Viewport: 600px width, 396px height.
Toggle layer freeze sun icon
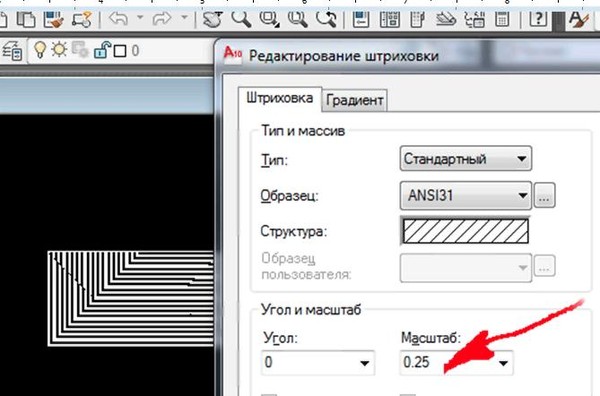click(x=59, y=50)
